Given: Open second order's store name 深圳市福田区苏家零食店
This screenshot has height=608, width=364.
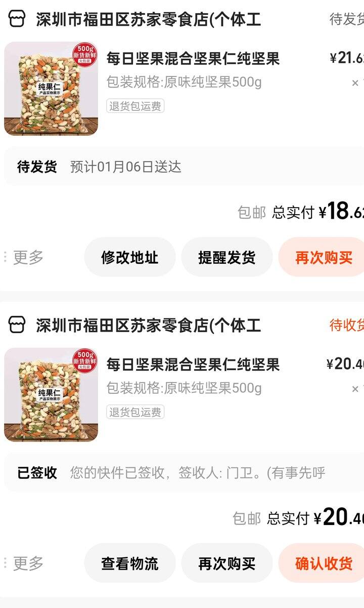Looking at the screenshot, I should pos(148,325).
